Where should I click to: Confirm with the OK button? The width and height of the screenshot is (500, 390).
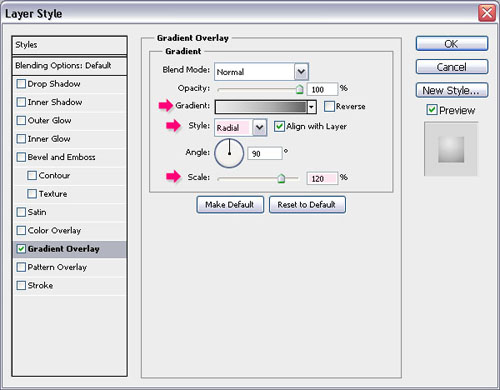(x=452, y=44)
